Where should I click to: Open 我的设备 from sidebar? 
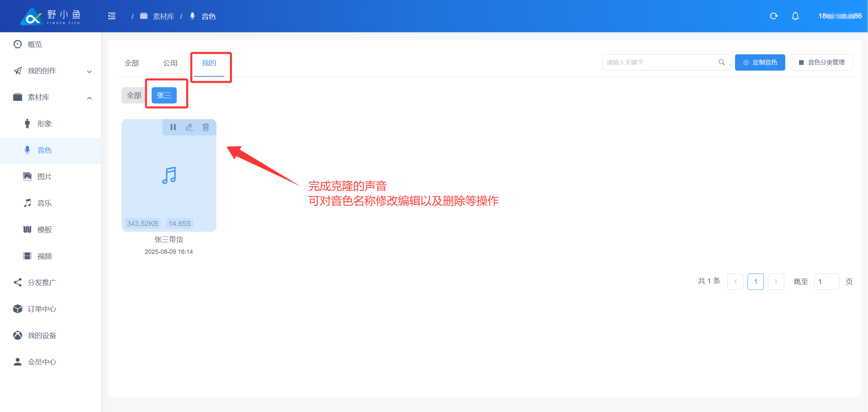pos(42,336)
